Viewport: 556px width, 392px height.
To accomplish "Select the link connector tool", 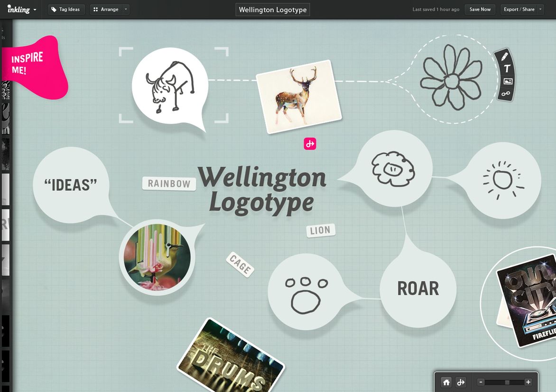I will tap(506, 93).
